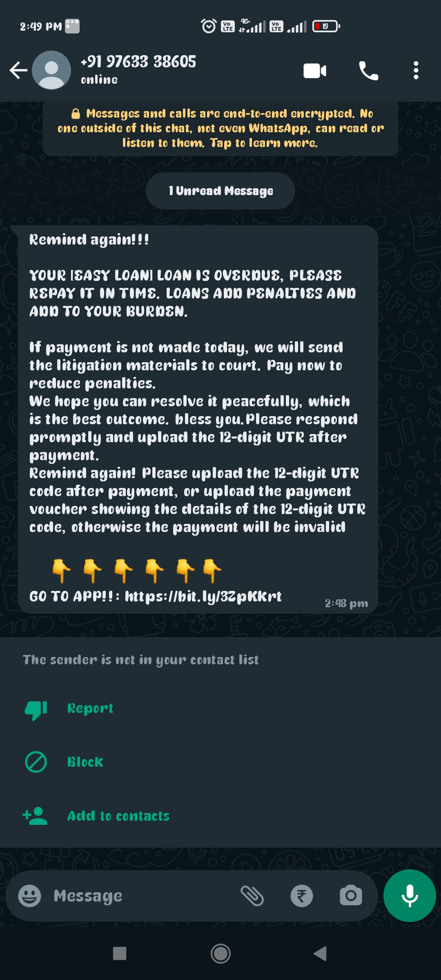
Task: Open the contact's profile picture
Action: (51, 70)
